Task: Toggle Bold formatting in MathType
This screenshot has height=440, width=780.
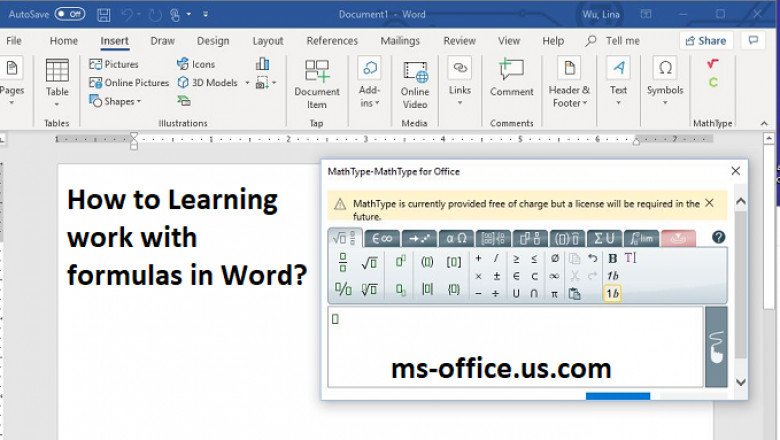Action: pyautogui.click(x=612, y=259)
